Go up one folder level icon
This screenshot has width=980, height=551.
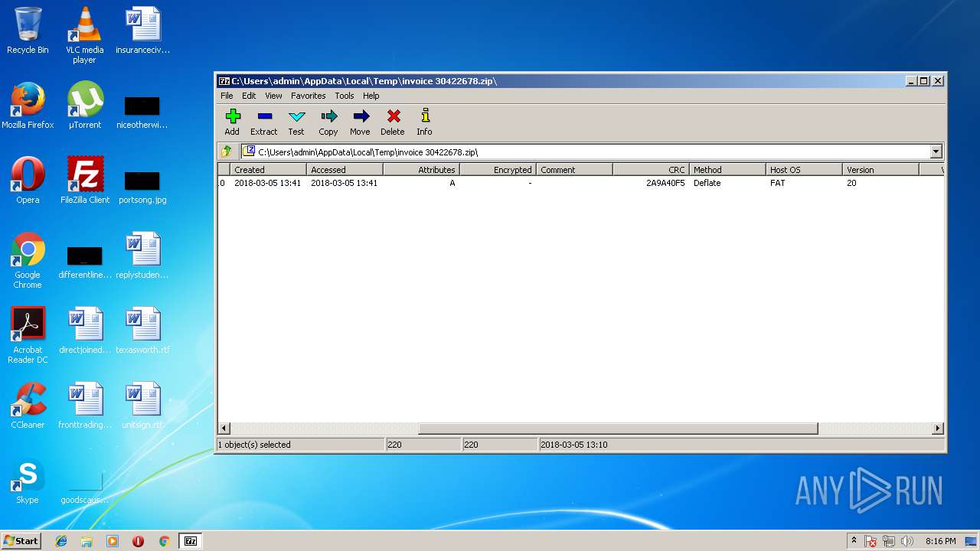coord(227,152)
